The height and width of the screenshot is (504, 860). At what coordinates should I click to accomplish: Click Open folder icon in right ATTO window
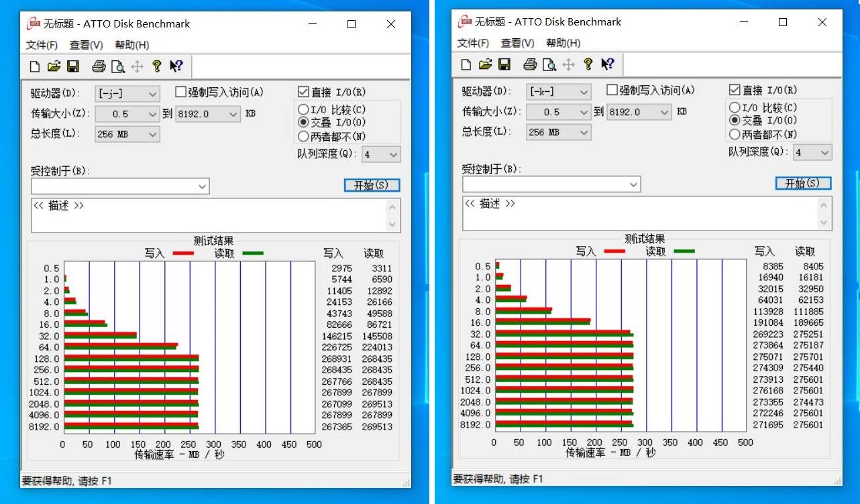(x=486, y=64)
